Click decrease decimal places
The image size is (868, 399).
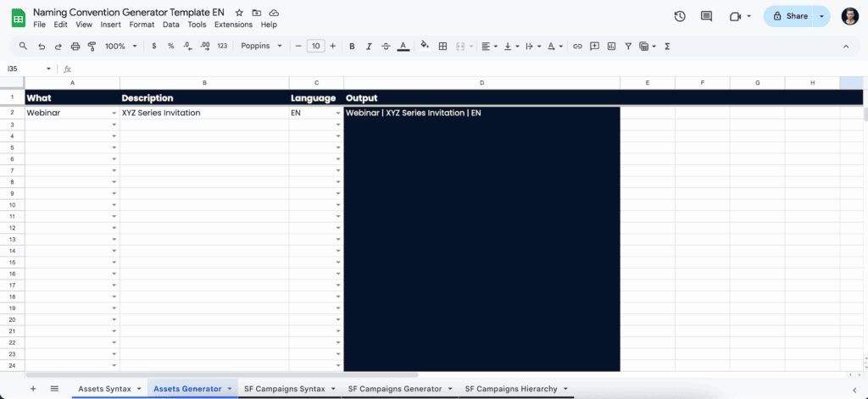[187, 47]
